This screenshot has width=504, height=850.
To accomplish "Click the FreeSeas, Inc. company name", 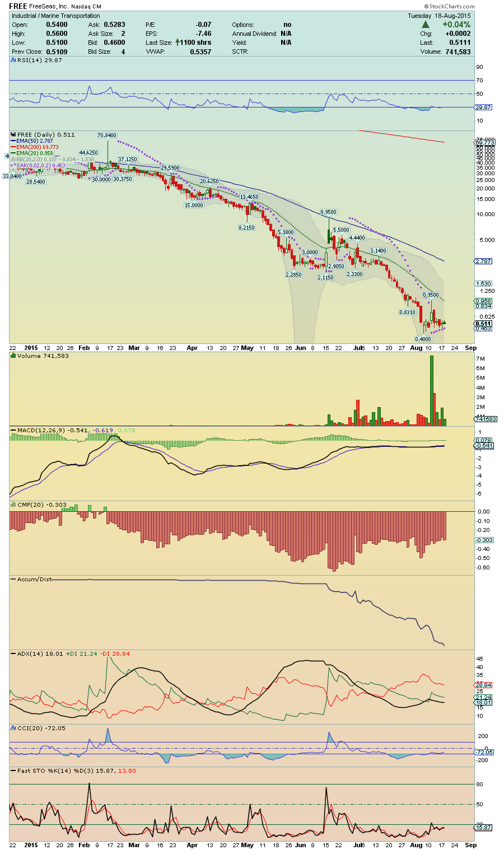I will [x=49, y=7].
